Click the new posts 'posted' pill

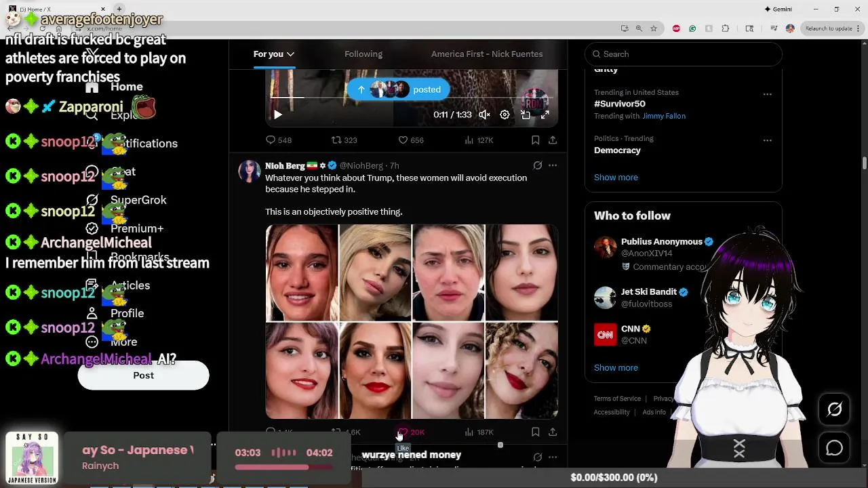point(398,89)
